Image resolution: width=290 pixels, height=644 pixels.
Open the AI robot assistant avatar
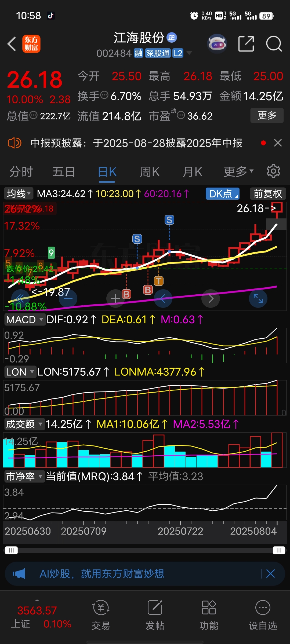click(217, 43)
